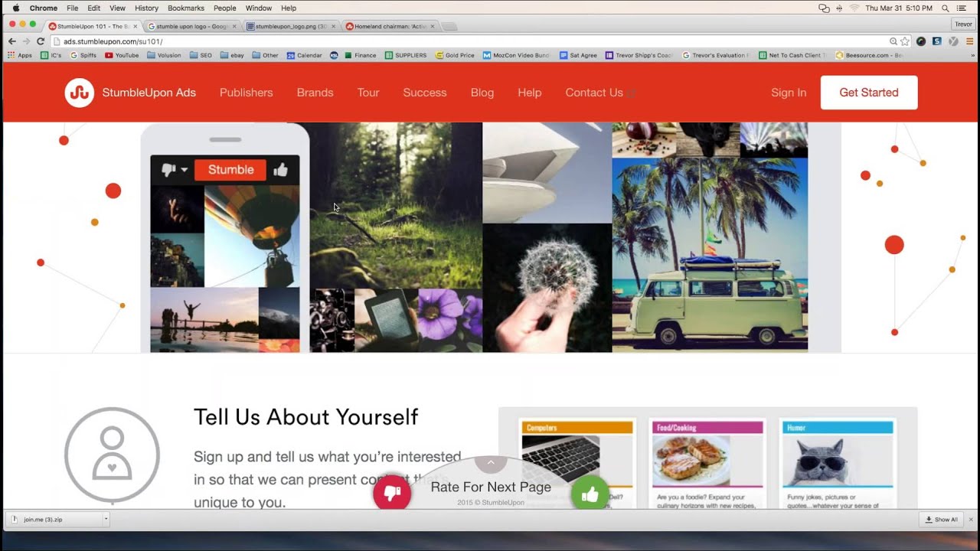Reload the page using the refresh icon
Viewport: 980px width, 551px height.
pos(39,41)
